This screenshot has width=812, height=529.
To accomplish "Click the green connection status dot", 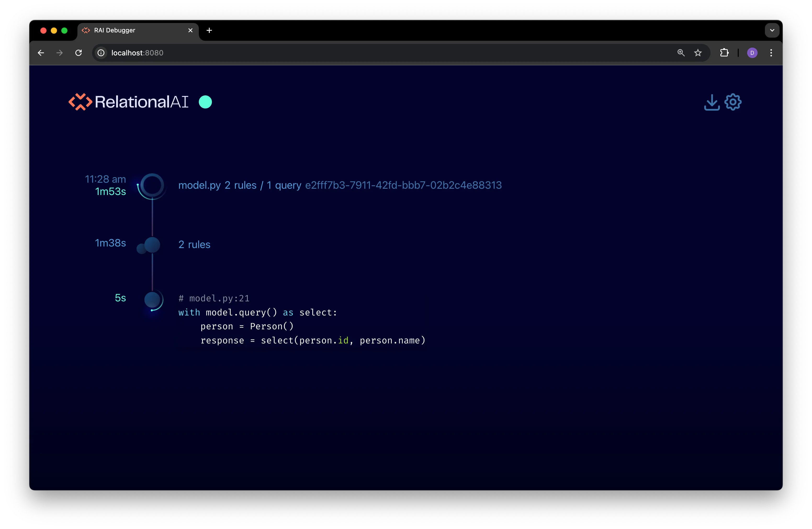I will tap(205, 102).
